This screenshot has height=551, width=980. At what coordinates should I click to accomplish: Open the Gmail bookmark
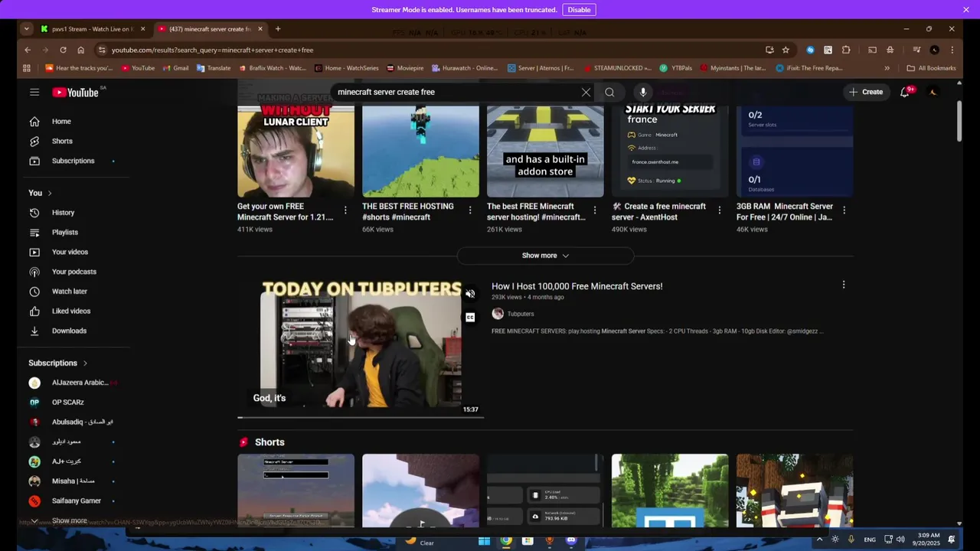pyautogui.click(x=175, y=68)
